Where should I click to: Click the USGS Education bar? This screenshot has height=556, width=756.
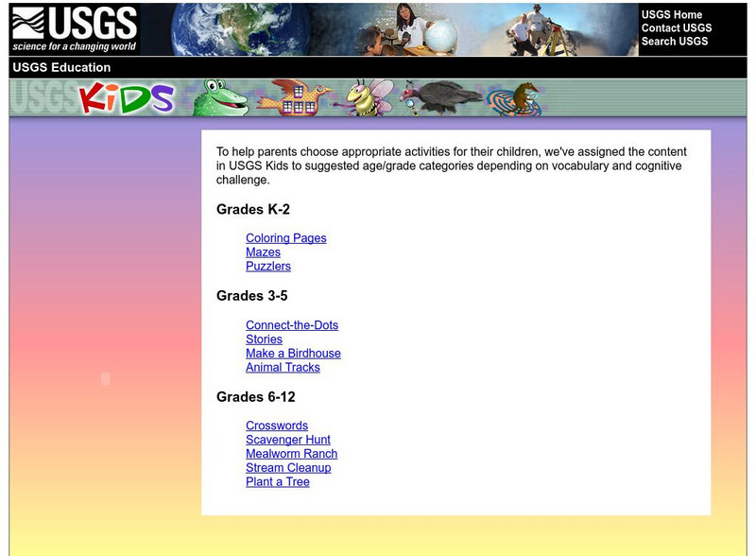pos(60,67)
